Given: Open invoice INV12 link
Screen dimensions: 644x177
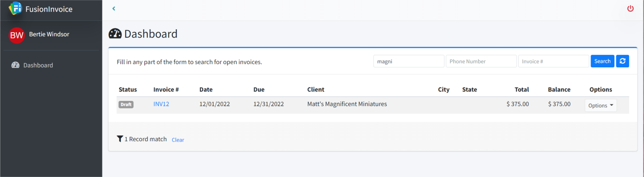Looking at the screenshot, I should tap(161, 104).
